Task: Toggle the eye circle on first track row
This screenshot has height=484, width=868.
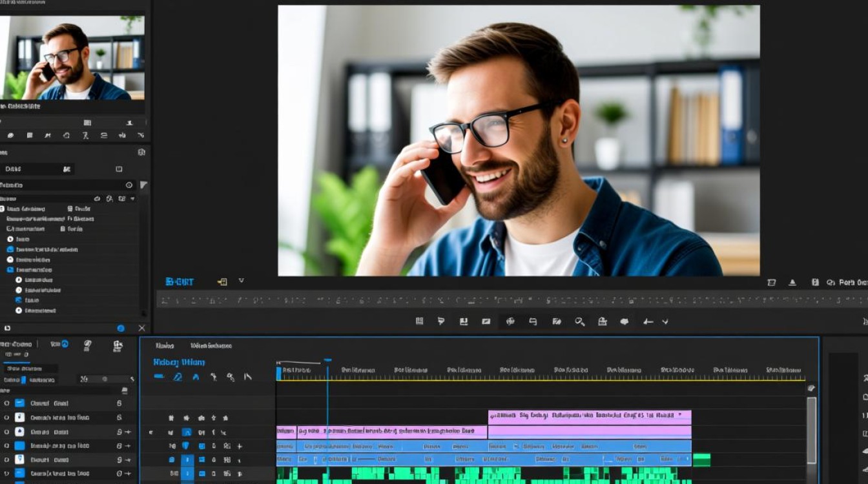Action: point(6,403)
